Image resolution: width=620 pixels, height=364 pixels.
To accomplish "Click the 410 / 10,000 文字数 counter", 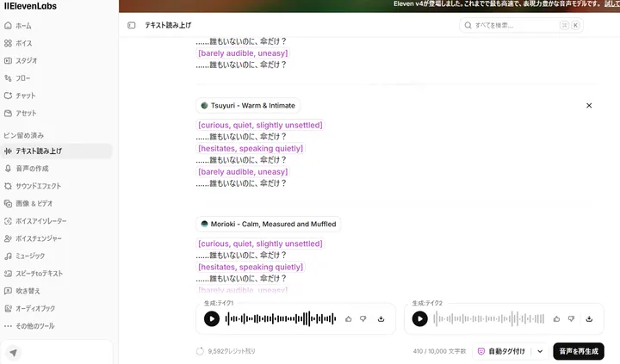I will (x=440, y=351).
